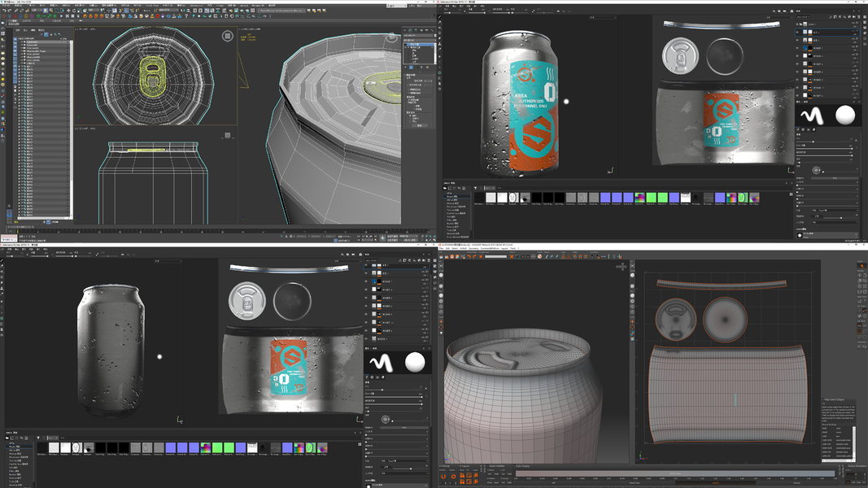Click shelf filter funnel icon in top-right Painter
The height and width of the screenshot is (488, 868).
[476, 188]
